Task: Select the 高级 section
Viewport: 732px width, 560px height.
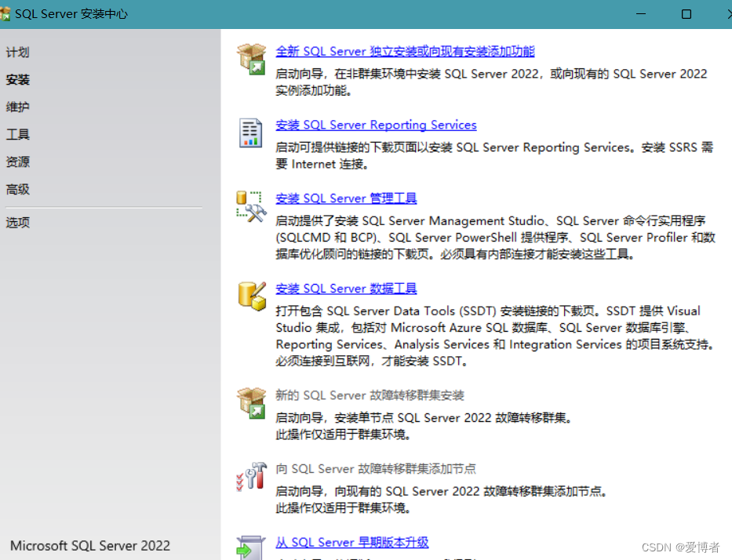Action: point(17,189)
